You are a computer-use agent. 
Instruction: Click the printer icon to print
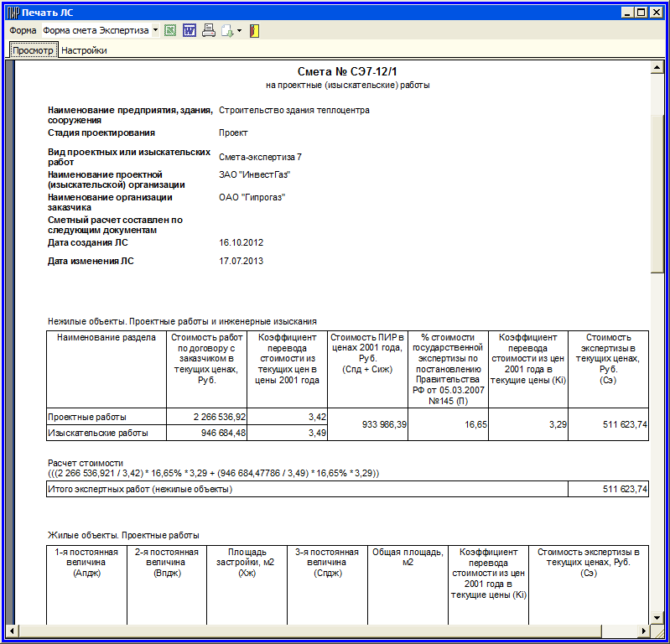[x=208, y=31]
